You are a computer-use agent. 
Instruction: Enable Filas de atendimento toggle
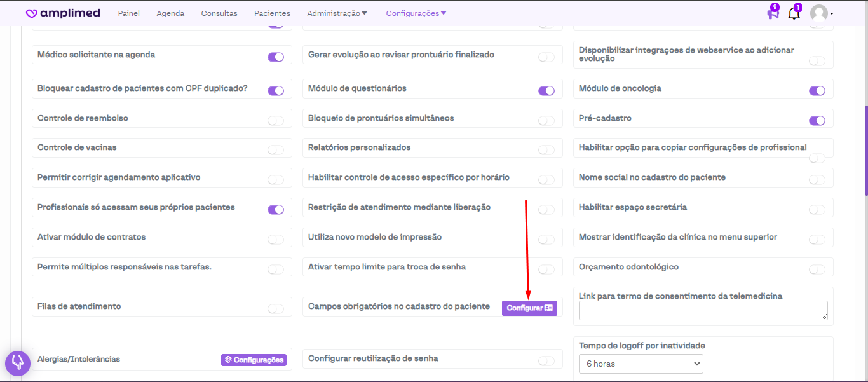(276, 309)
